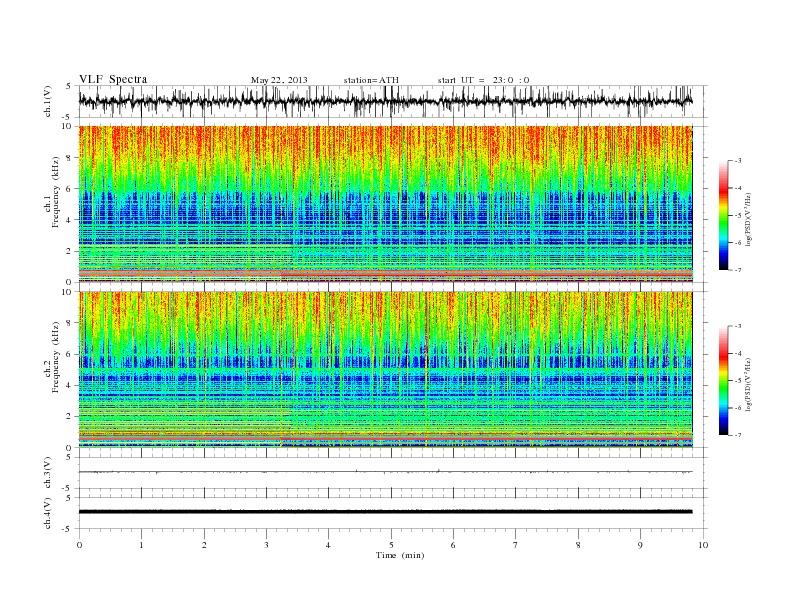Click the ch.1 color bar "log(PSD)(V²/Hz)" label
This screenshot has height=612, width=792.
(x=749, y=219)
